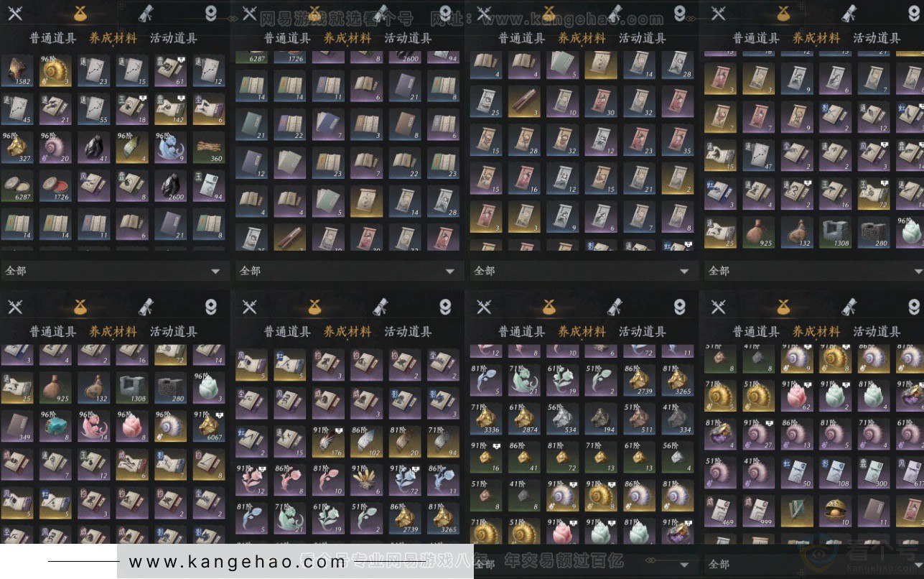
Task: Select 养成材料 tab in bottom-left panel
Action: point(113,332)
